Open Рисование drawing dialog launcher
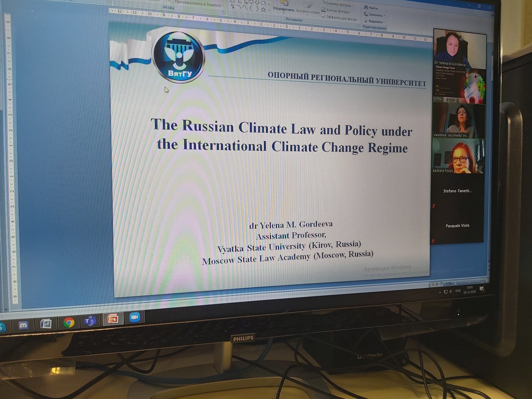The width and height of the screenshot is (532, 399). click(x=358, y=25)
